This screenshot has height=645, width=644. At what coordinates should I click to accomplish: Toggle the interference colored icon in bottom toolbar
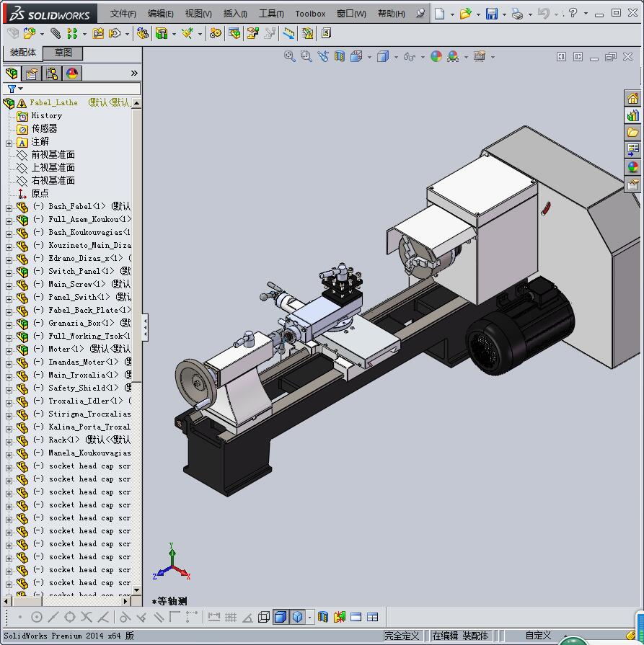[x=339, y=617]
